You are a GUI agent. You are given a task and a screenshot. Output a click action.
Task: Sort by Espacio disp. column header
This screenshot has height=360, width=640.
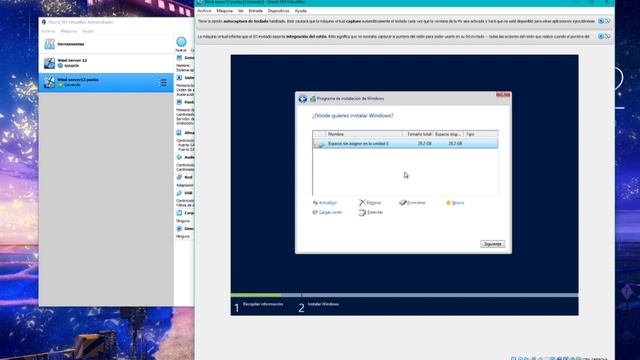(448, 134)
